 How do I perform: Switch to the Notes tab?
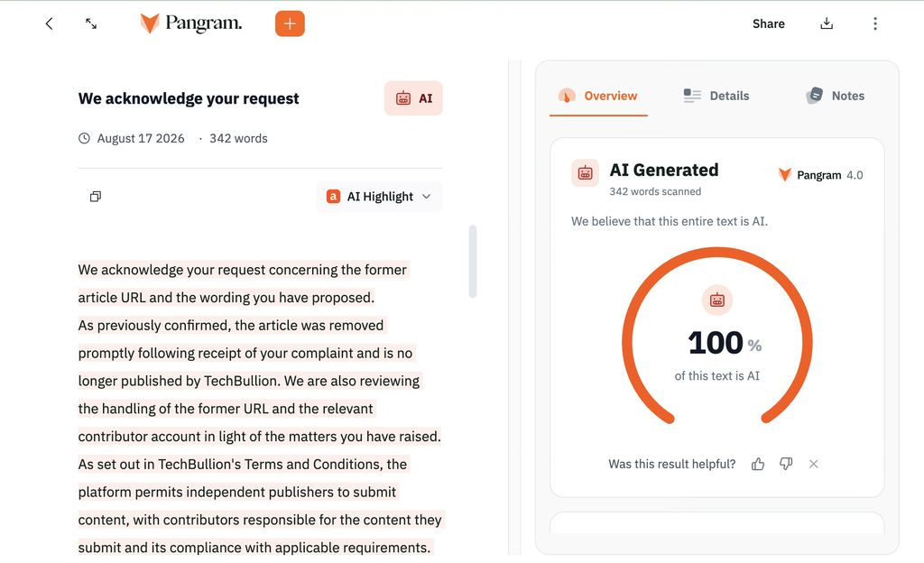click(x=835, y=96)
